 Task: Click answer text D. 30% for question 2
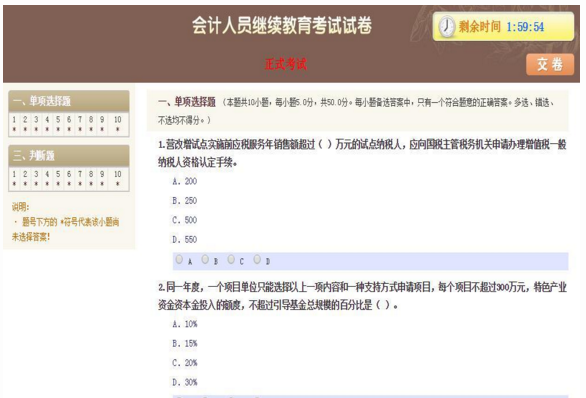(185, 382)
